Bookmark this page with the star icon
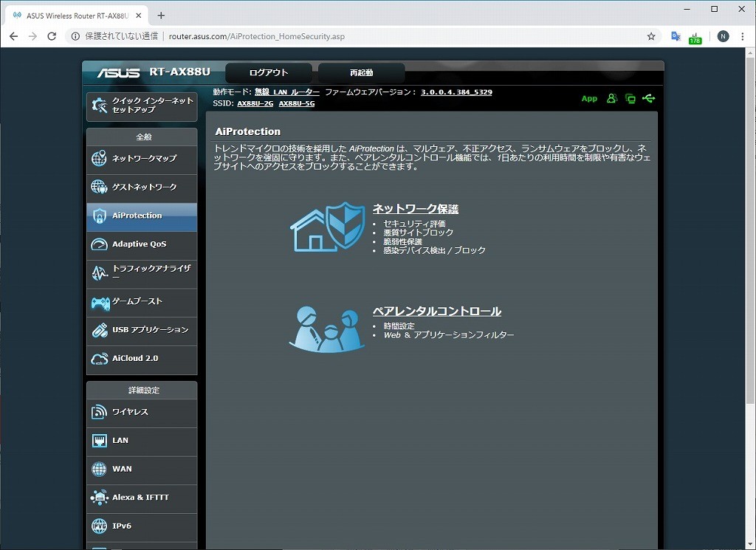This screenshot has height=550, width=756. tap(651, 36)
